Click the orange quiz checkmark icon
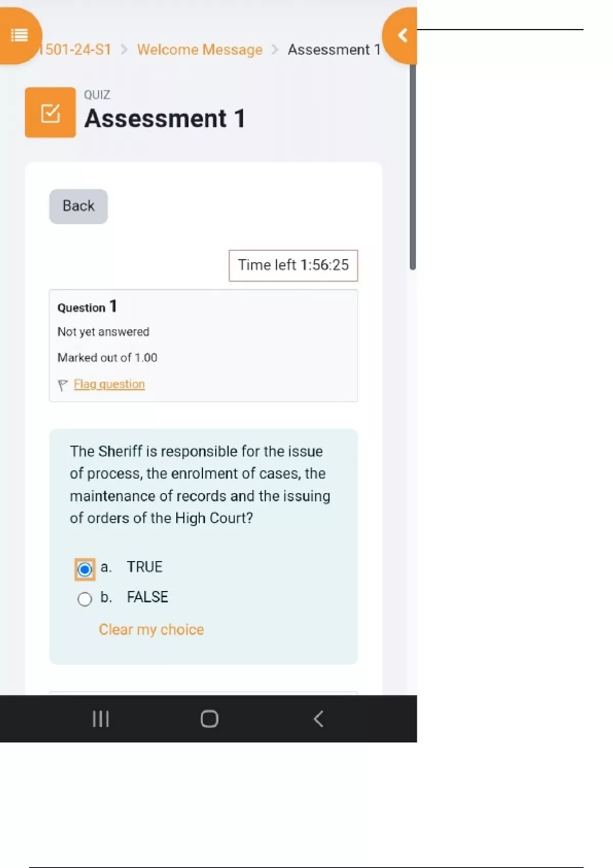The height and width of the screenshot is (868, 613). [50, 112]
